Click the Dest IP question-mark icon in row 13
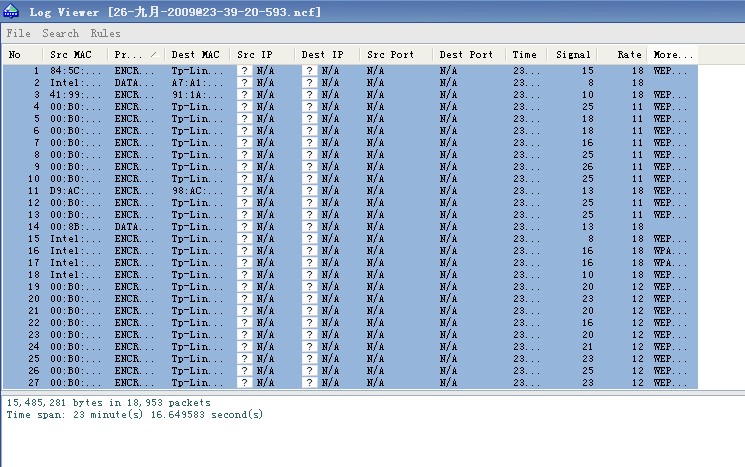Viewport: 745px width, 467px height. (309, 214)
